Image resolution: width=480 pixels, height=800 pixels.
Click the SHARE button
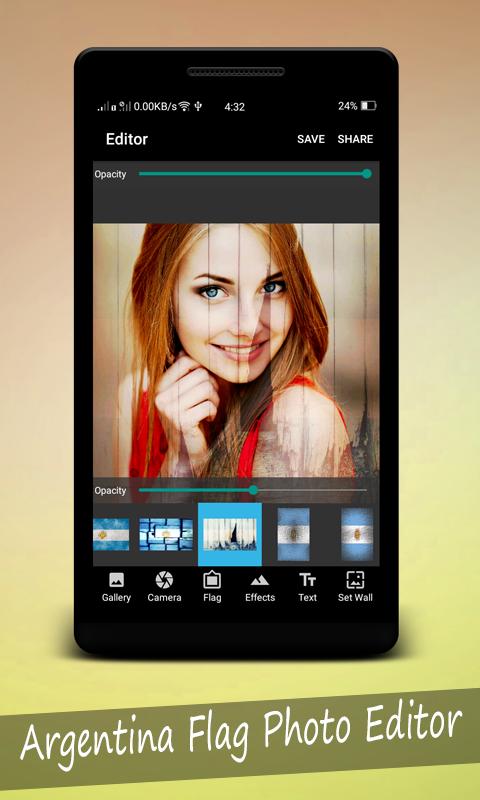click(355, 139)
